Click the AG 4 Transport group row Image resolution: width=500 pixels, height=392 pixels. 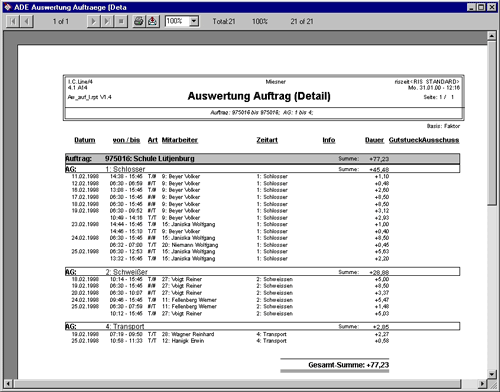point(262,326)
